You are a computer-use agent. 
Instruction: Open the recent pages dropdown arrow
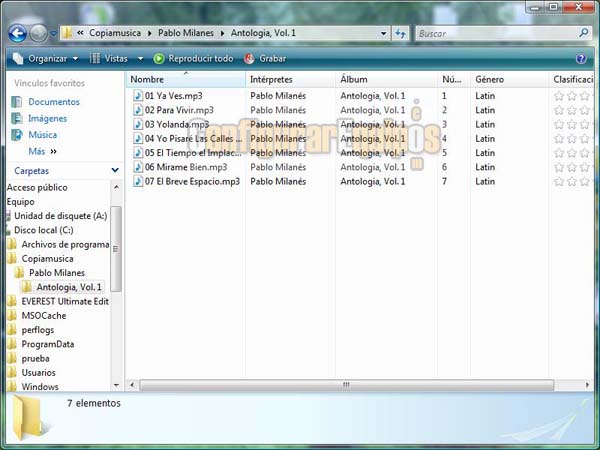point(54,34)
